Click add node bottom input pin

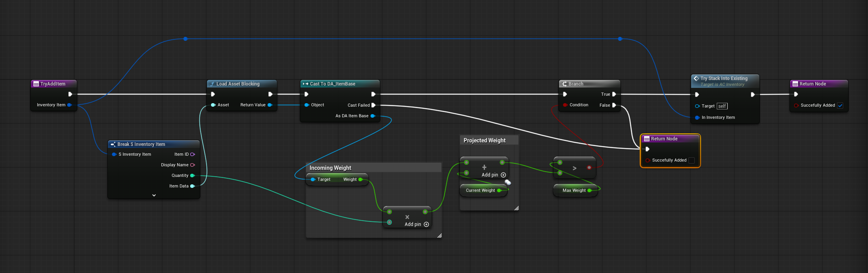[x=466, y=173]
